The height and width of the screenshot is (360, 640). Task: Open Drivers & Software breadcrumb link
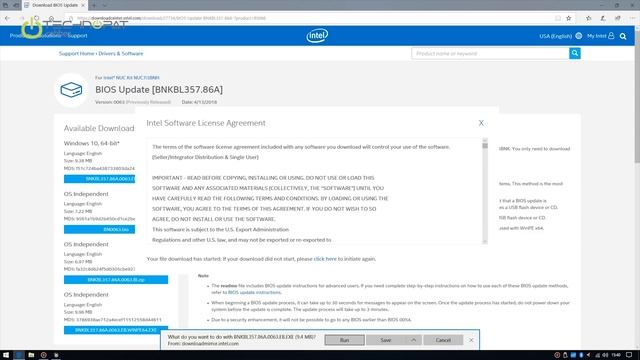coord(120,53)
